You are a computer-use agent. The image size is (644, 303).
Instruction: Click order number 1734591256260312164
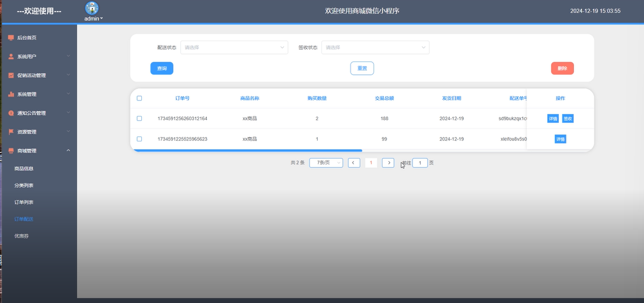tap(182, 118)
